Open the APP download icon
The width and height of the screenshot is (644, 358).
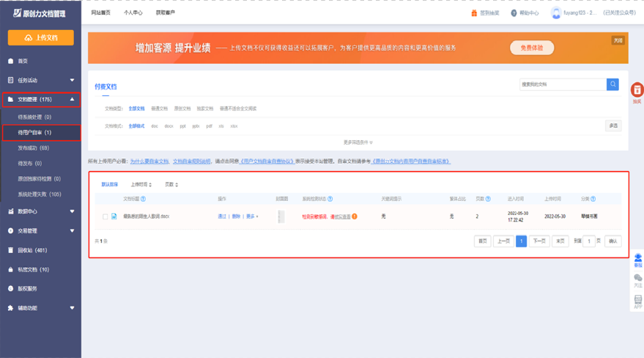coord(637,301)
